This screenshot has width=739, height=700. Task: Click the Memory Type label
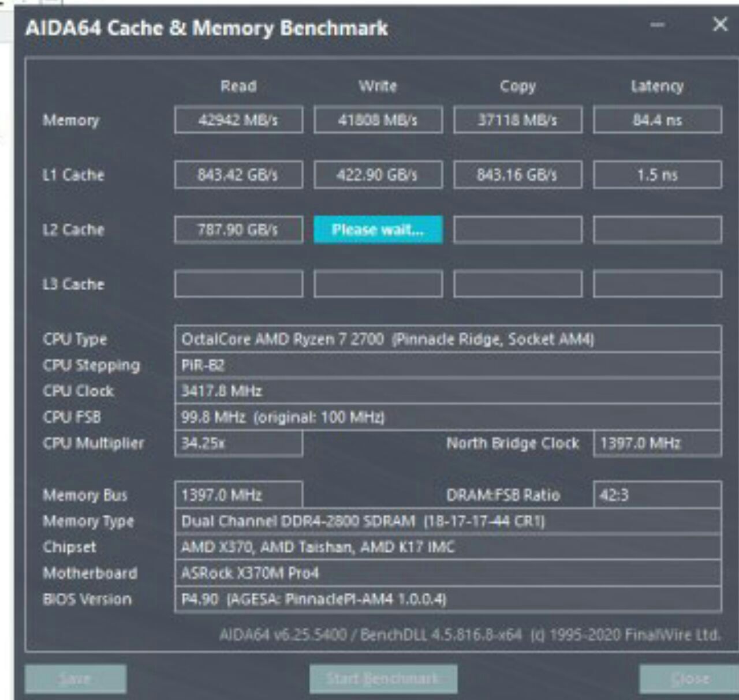[88, 522]
